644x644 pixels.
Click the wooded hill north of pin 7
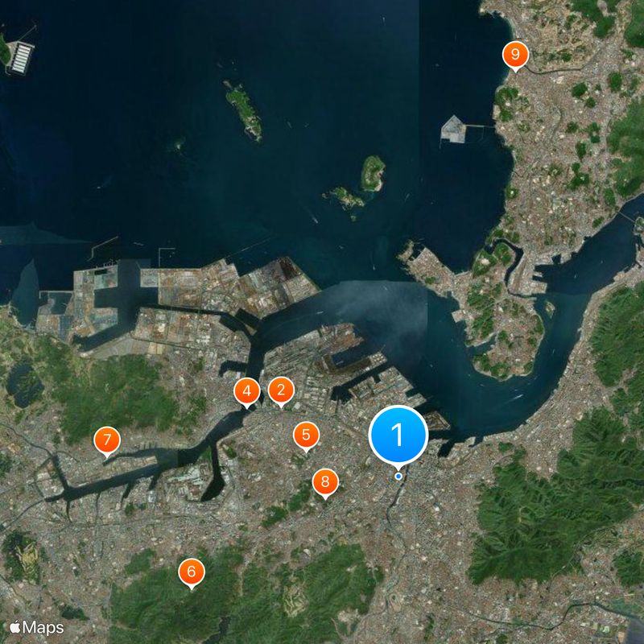click(x=115, y=394)
